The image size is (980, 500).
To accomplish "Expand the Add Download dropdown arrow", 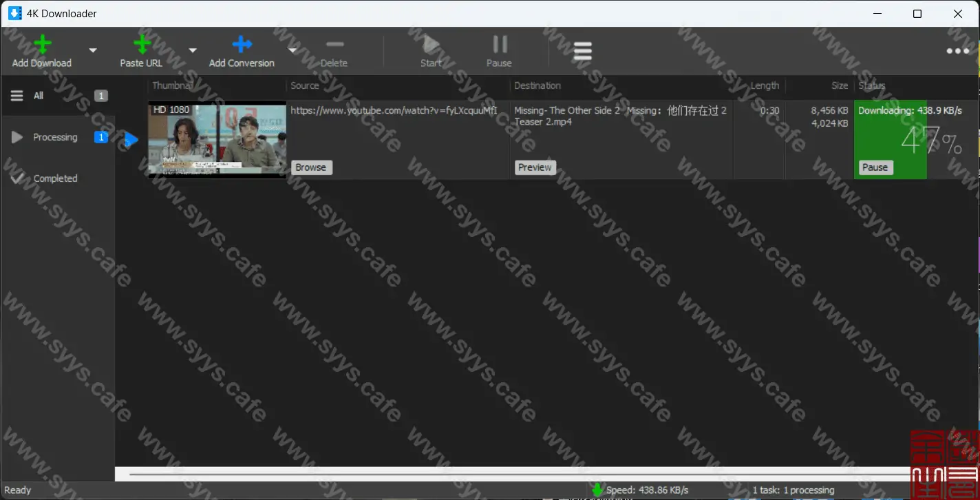I will [93, 50].
